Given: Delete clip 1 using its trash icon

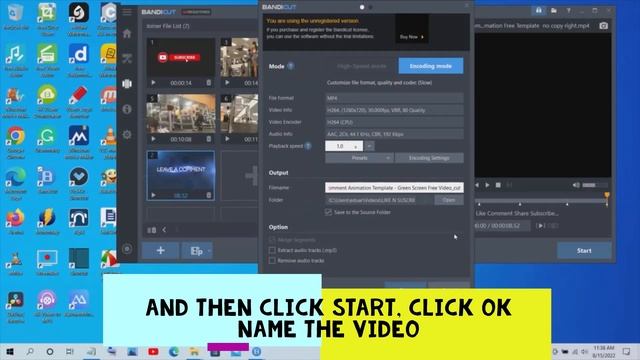Looking at the screenshot, I should [209, 83].
